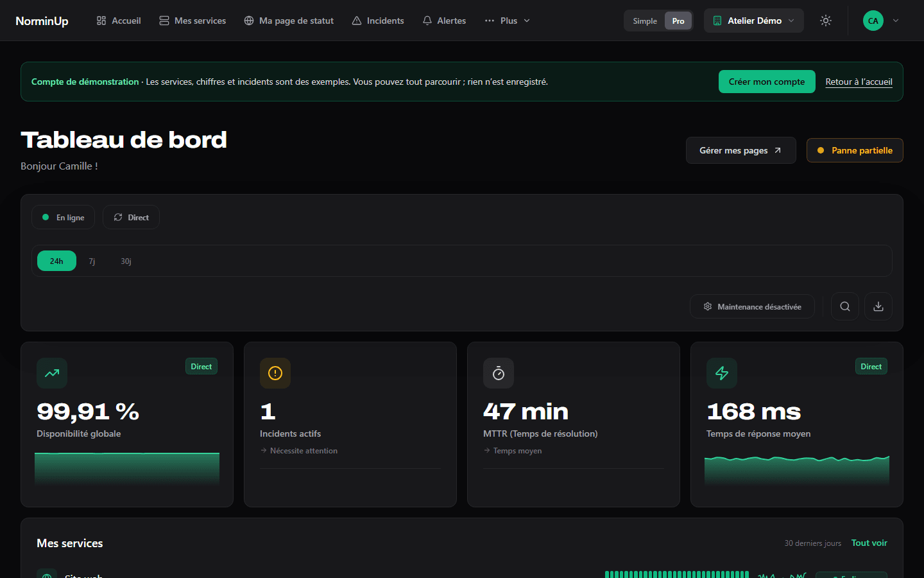The image size is (924, 578).
Task: Click Nécessite attention under incidents
Action: tap(299, 451)
